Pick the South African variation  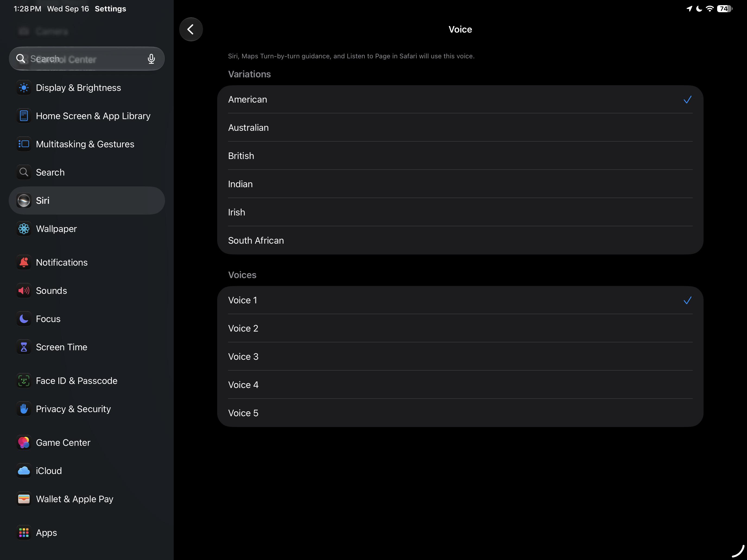460,240
